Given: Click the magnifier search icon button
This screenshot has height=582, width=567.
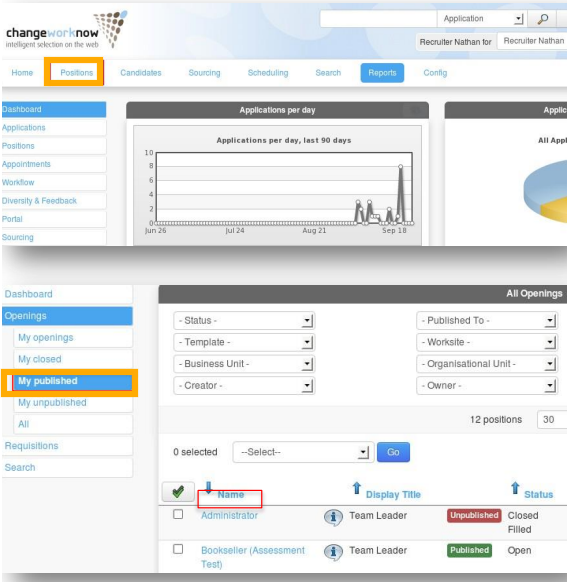Looking at the screenshot, I should click(543, 19).
